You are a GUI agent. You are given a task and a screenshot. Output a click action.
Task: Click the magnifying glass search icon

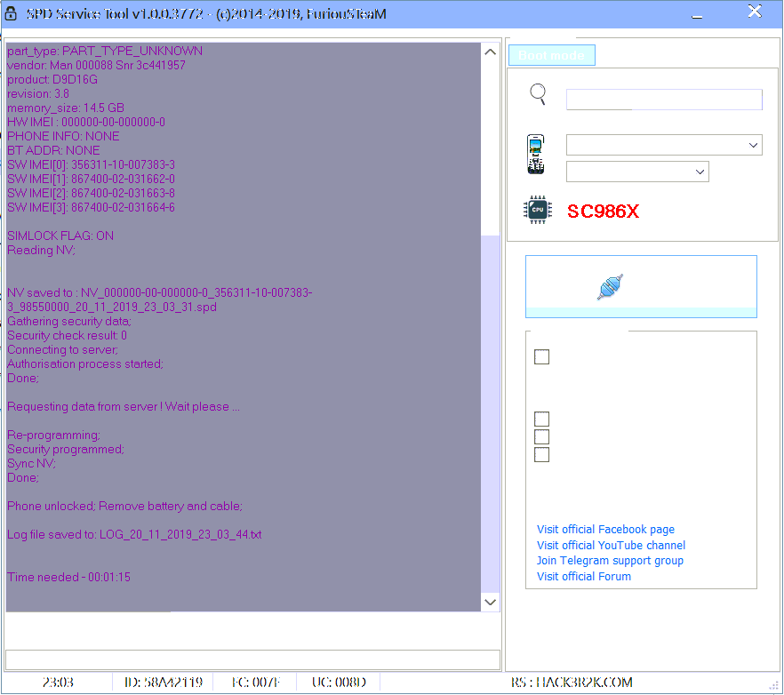(538, 94)
